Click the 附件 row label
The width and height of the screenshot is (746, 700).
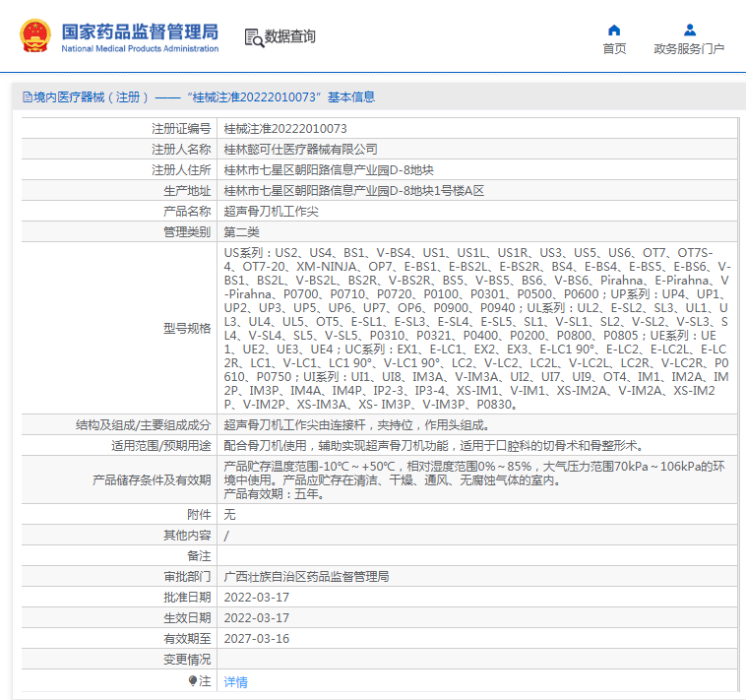point(199,514)
